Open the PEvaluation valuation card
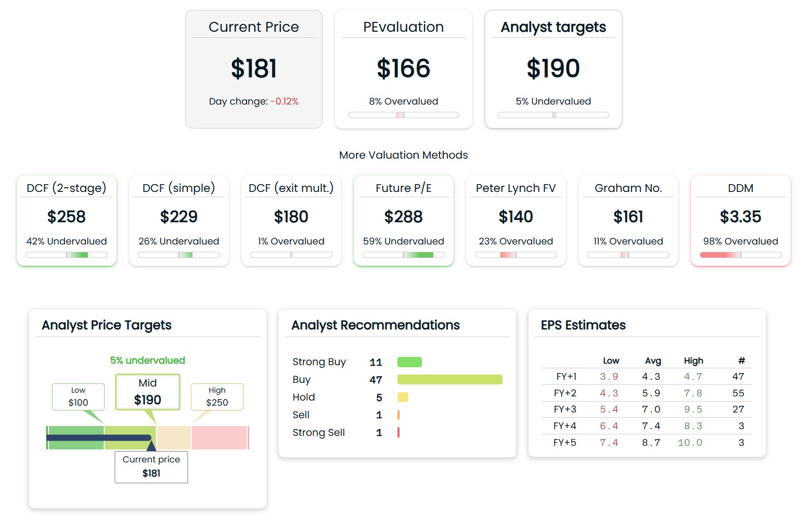The height and width of the screenshot is (515, 812). pos(403,69)
